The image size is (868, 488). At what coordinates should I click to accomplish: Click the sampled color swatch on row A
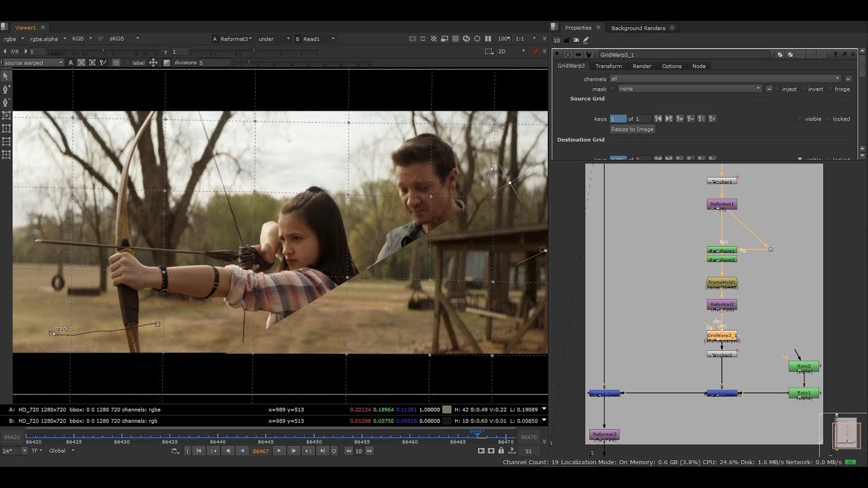(446, 409)
